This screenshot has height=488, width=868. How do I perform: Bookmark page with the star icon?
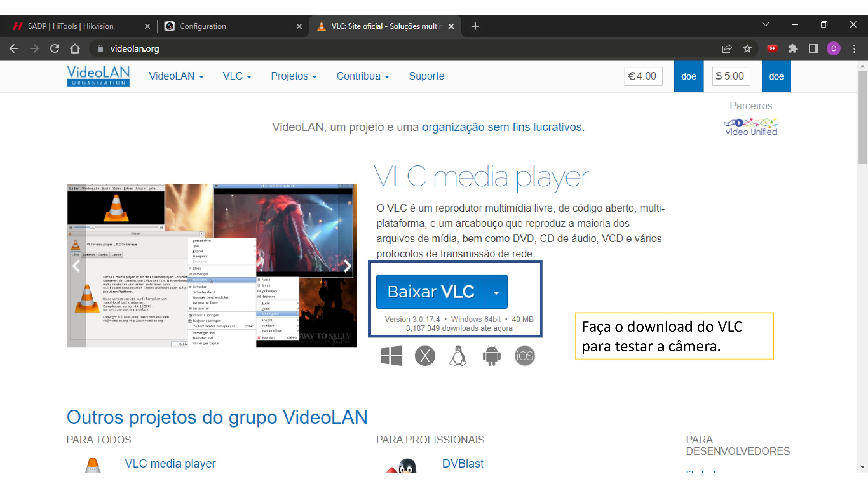tap(747, 49)
